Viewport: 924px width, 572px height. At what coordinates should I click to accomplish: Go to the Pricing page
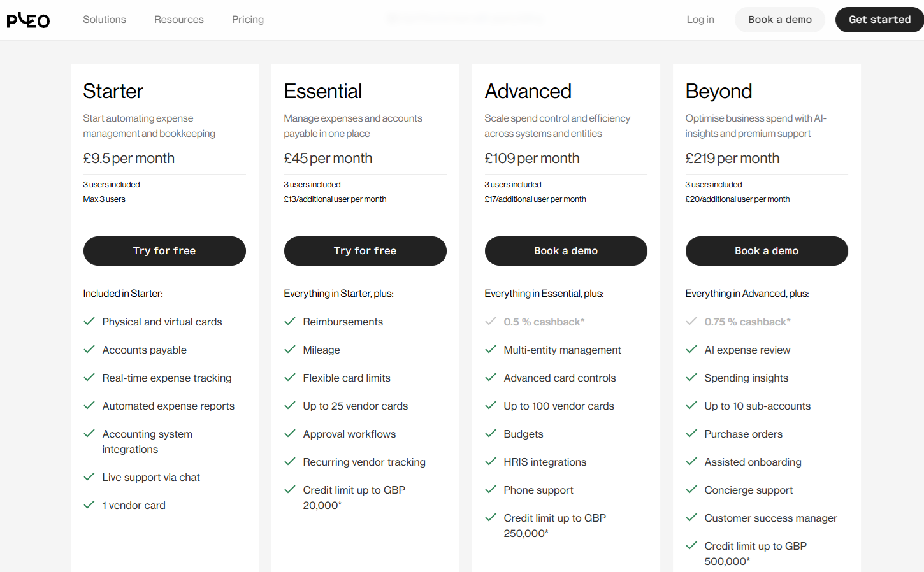pyautogui.click(x=248, y=20)
